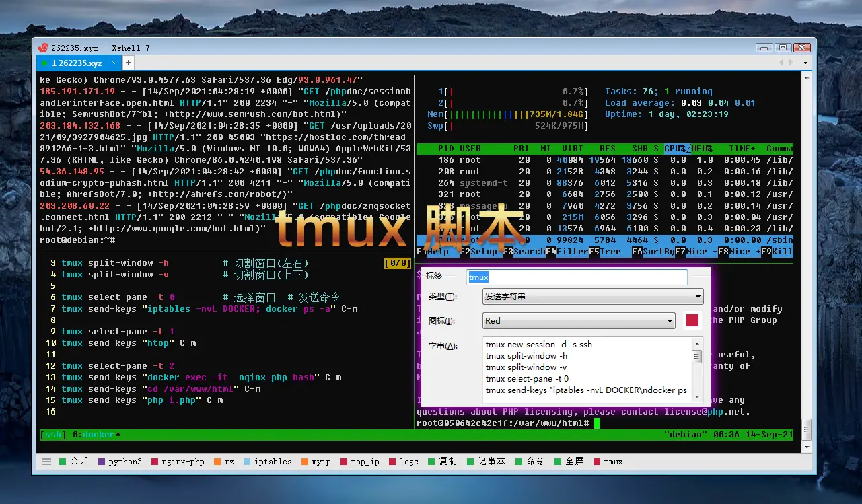Open the 类型 dropdown showing 发送字符串
The image size is (862, 504).
click(593, 296)
